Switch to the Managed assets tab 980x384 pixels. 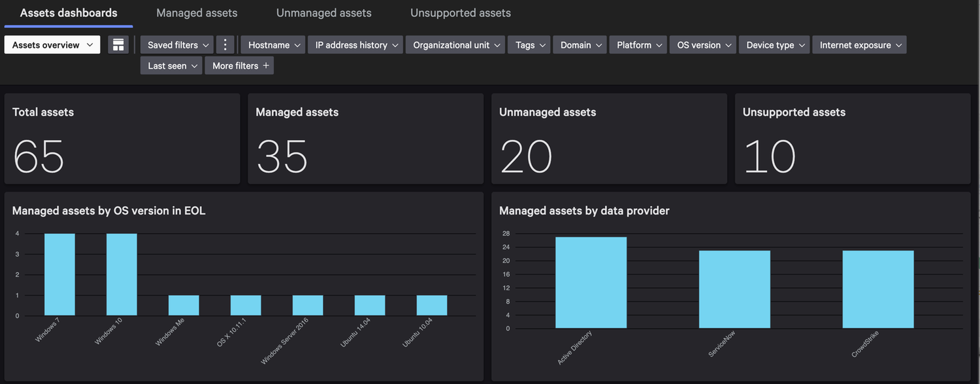[197, 13]
